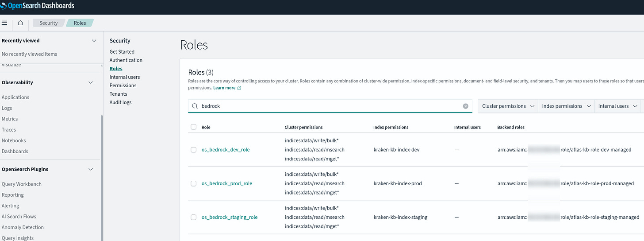Screen dimensions: 644x241
Task: Open the os_bedrock_dev_role link
Action: click(226, 150)
